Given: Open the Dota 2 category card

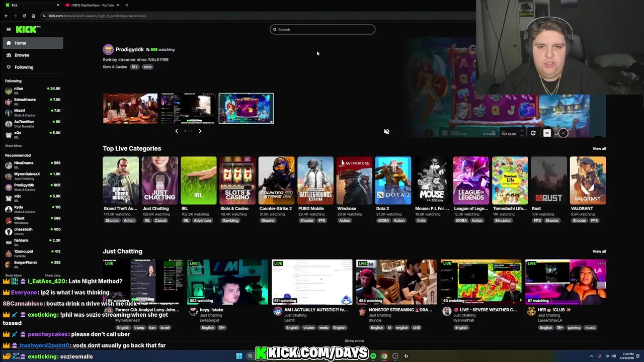Looking at the screenshot, I should pyautogui.click(x=393, y=180).
